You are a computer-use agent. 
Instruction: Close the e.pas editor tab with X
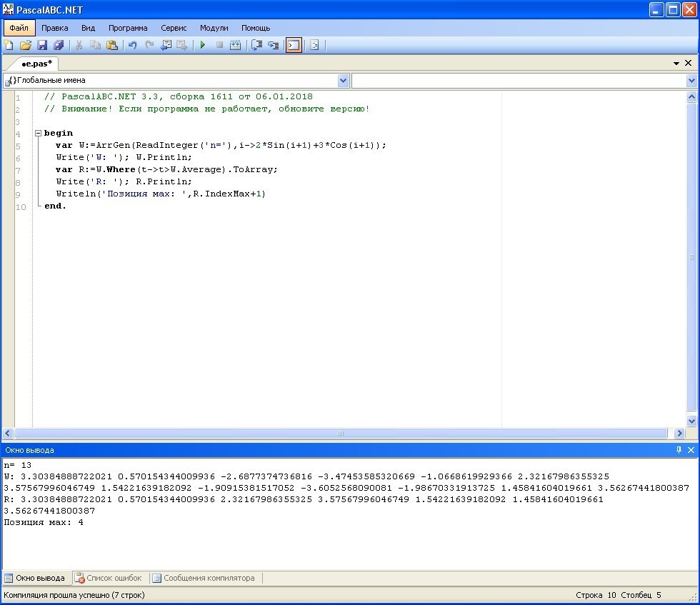coord(689,63)
